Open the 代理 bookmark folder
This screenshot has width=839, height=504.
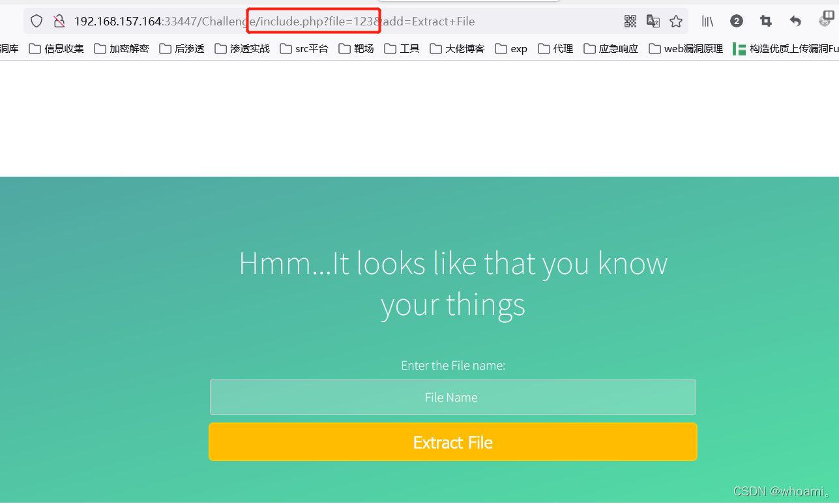(555, 48)
